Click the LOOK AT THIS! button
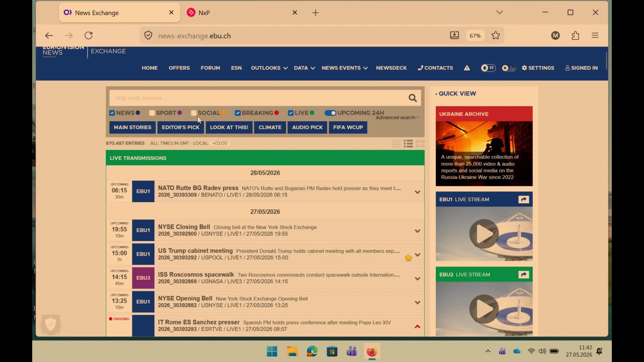The image size is (644, 362). [x=229, y=127]
